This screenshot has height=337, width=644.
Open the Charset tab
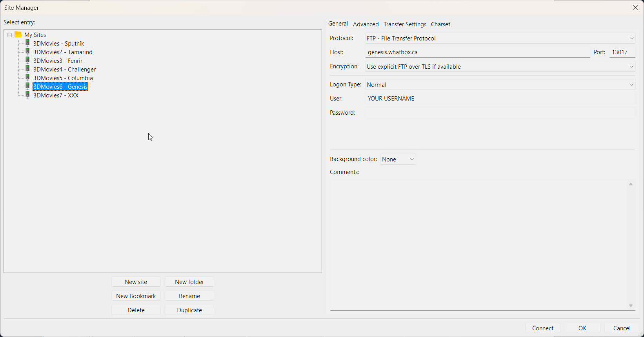(x=440, y=24)
